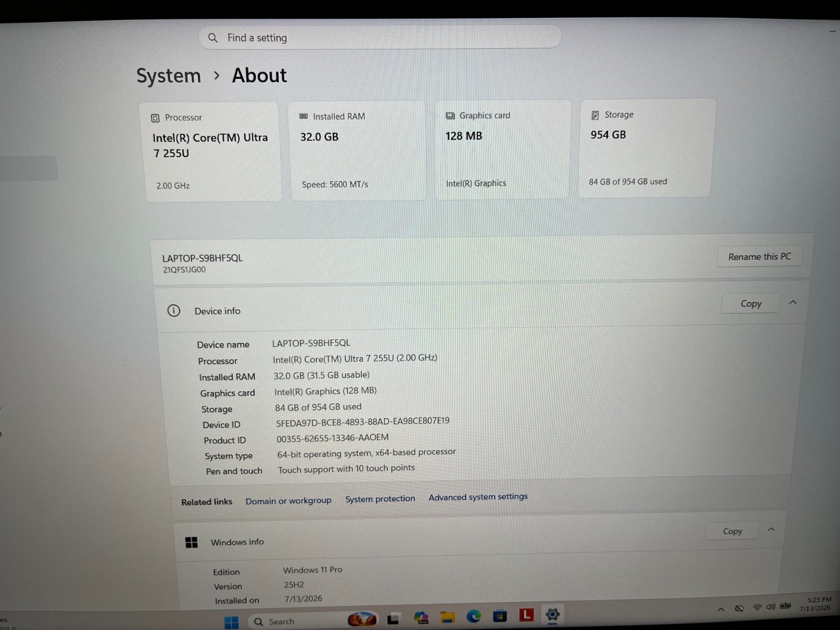Click Rename this PC button

(x=759, y=257)
